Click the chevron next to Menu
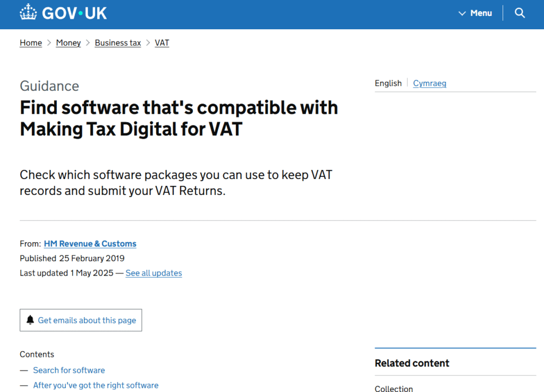544x392 pixels. 462,13
